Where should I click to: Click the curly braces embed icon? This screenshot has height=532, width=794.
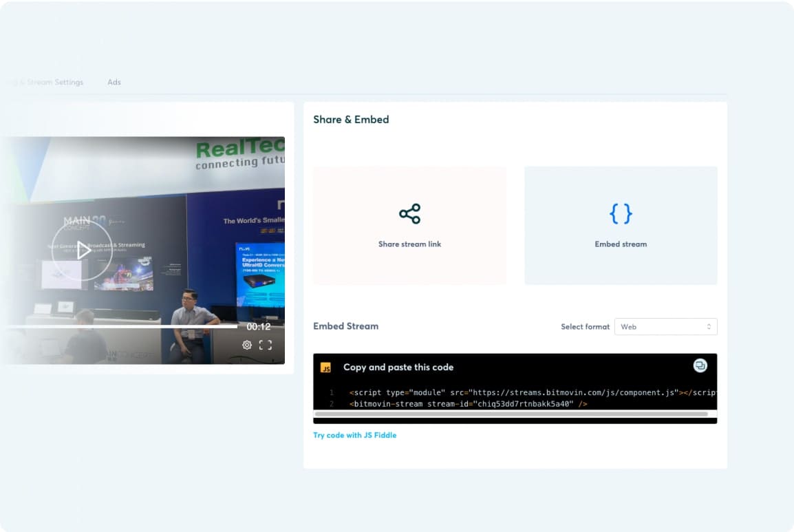pyautogui.click(x=621, y=214)
